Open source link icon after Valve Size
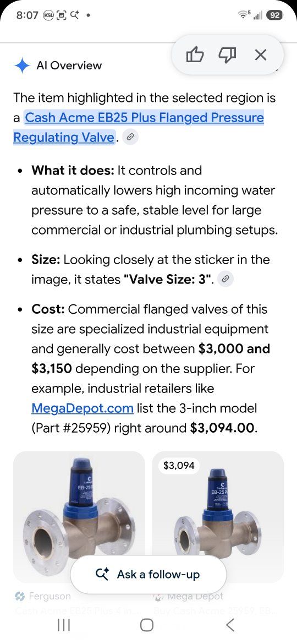297x644 pixels. click(224, 280)
